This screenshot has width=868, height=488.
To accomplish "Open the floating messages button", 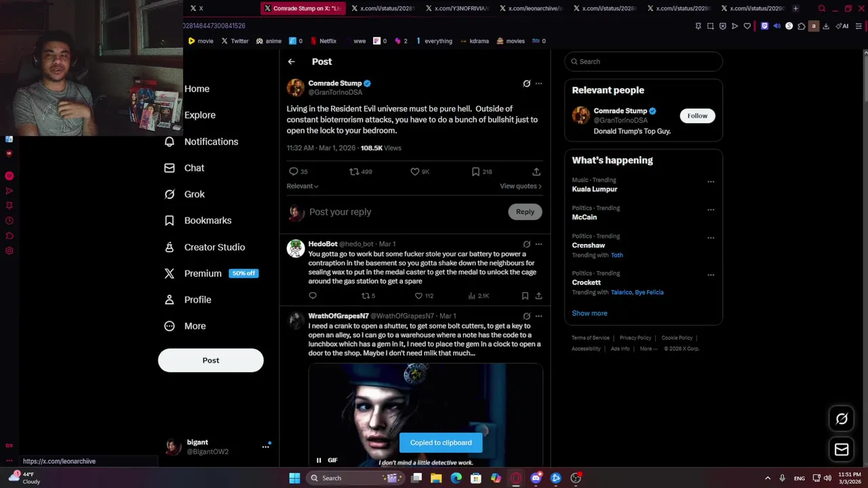I will (x=842, y=449).
